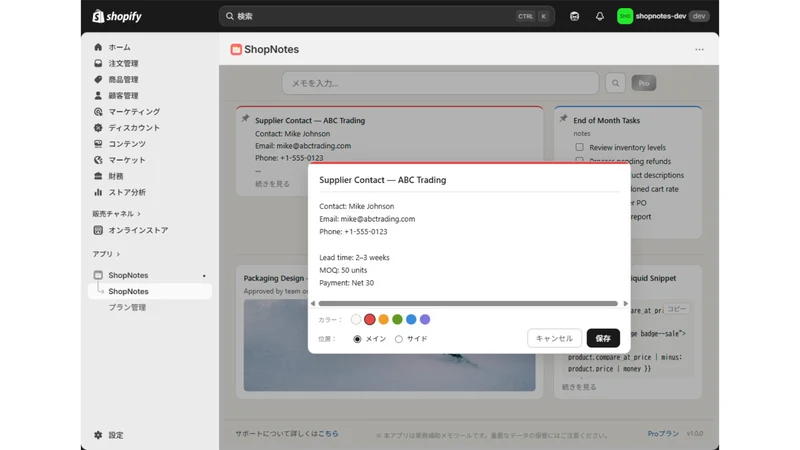Open notifications bell in the top bar

coord(599,16)
